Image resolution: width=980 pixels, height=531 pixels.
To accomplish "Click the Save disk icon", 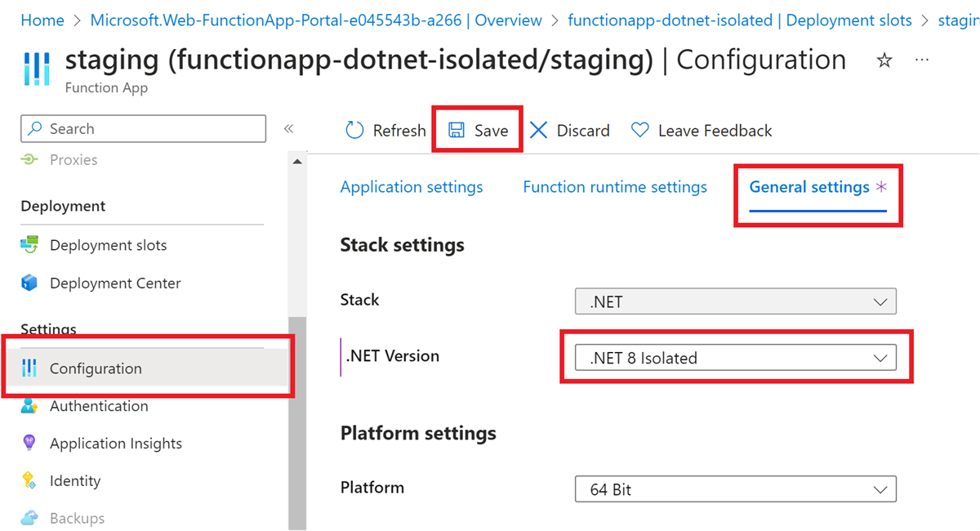I will coord(457,131).
